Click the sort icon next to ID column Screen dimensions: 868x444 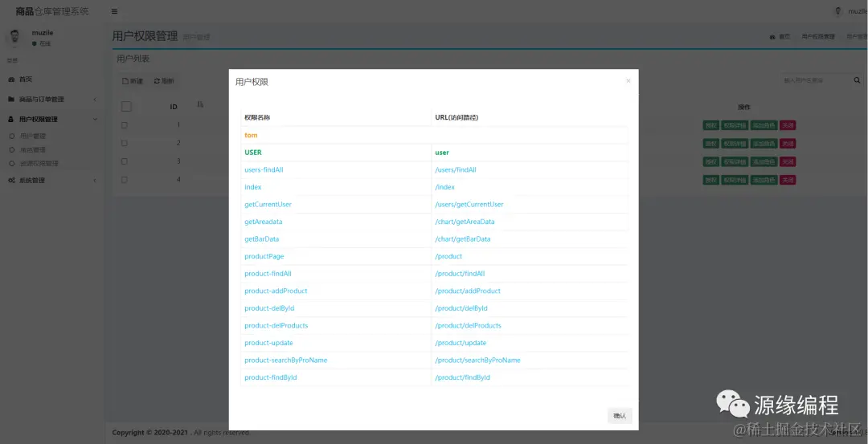200,104
